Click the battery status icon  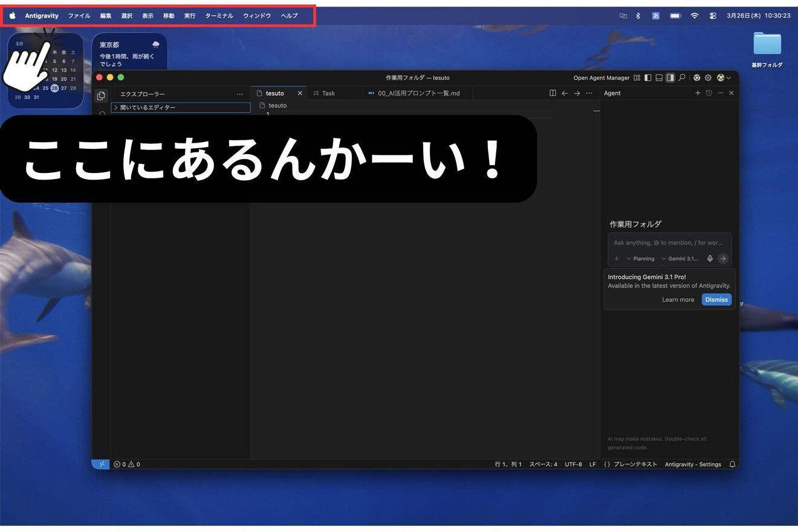pyautogui.click(x=675, y=16)
